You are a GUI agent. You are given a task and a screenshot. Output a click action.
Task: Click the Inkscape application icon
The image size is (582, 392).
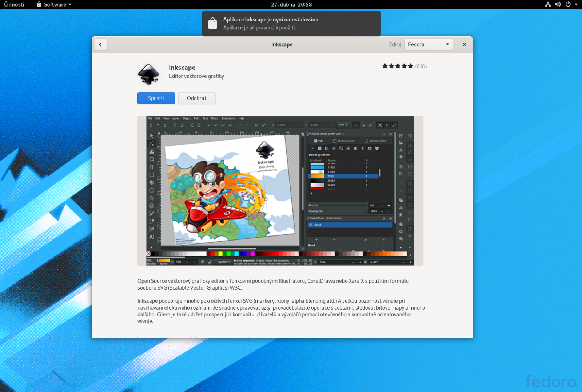pyautogui.click(x=148, y=74)
